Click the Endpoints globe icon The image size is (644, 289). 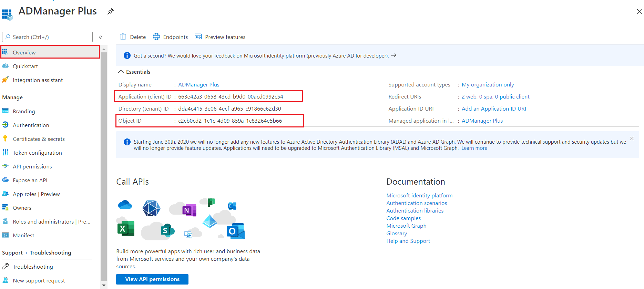click(x=156, y=37)
